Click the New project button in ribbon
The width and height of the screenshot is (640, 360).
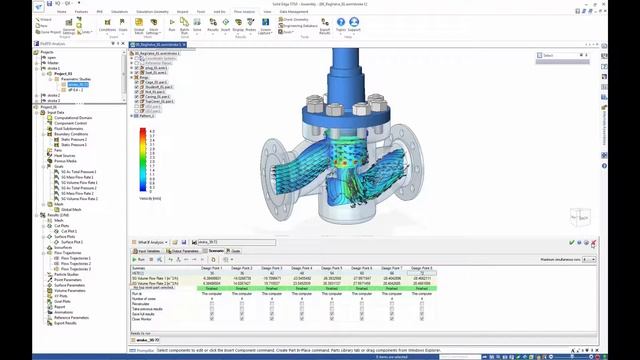42,26
